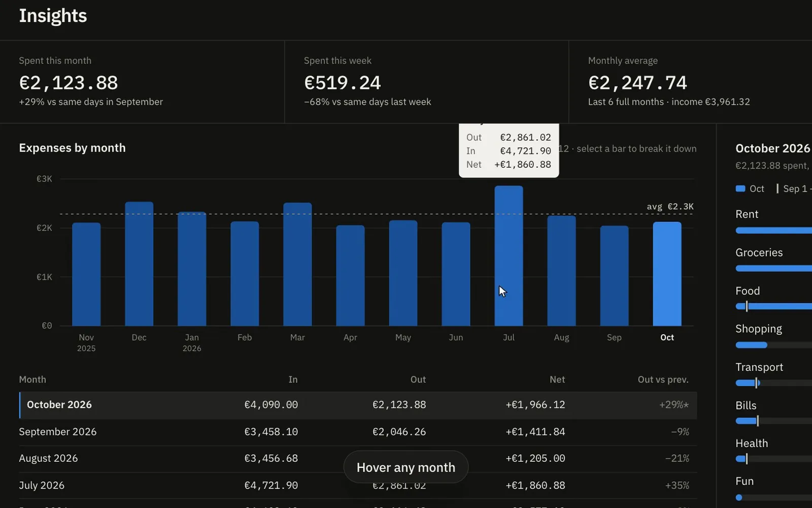Click the Fun category progress dot

[x=739, y=497]
